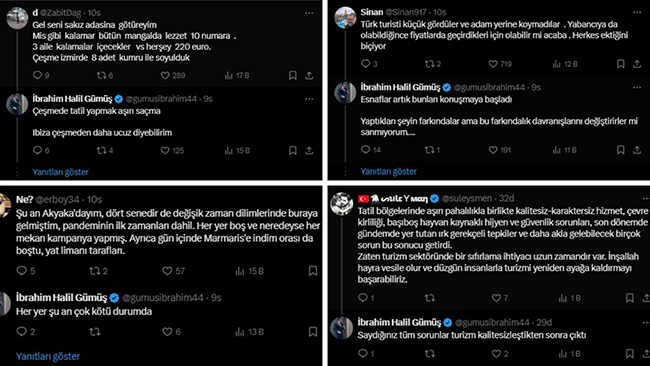The width and height of the screenshot is (650, 366).
Task: Retweet the 'Her yer şu an çok kötü durumda' reply
Action: (95, 332)
